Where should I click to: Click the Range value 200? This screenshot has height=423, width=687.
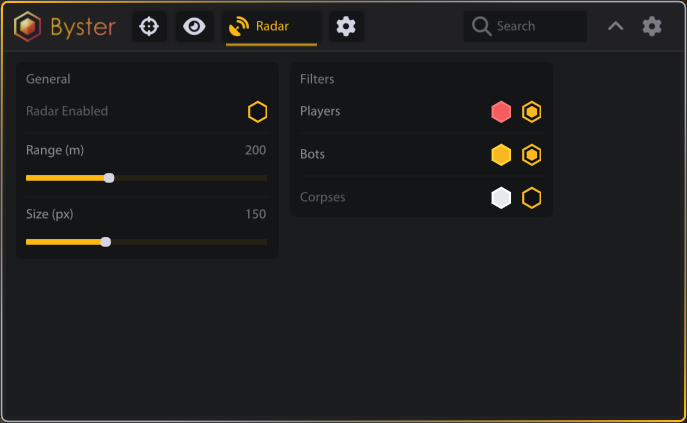[x=255, y=150]
